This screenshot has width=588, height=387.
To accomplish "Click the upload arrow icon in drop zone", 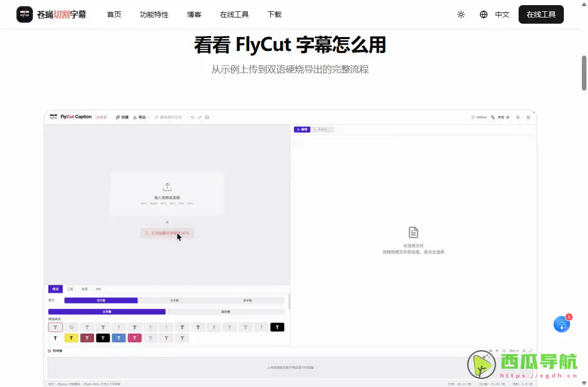I will click(167, 187).
